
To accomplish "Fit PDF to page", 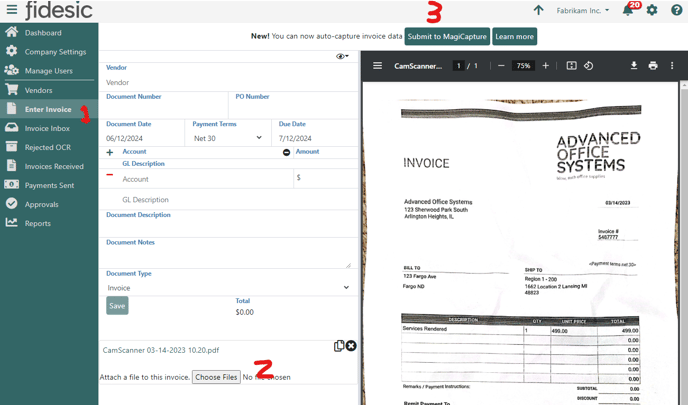I will pyautogui.click(x=571, y=65).
